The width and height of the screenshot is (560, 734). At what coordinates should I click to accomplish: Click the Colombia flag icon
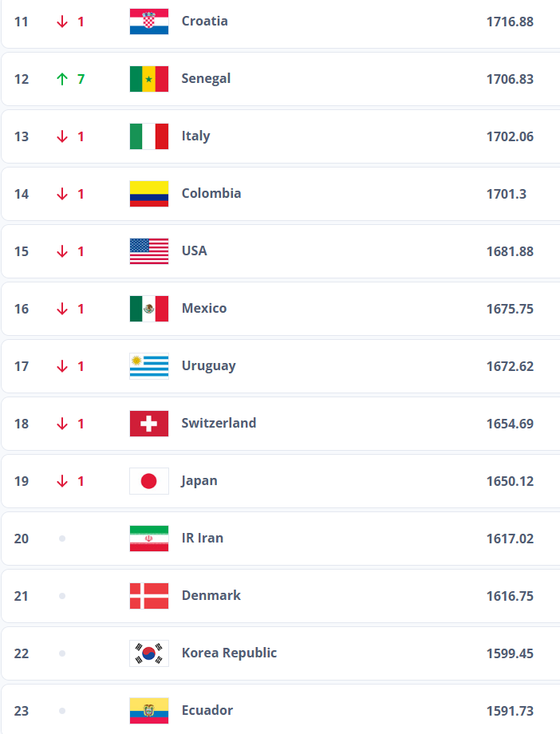149,194
